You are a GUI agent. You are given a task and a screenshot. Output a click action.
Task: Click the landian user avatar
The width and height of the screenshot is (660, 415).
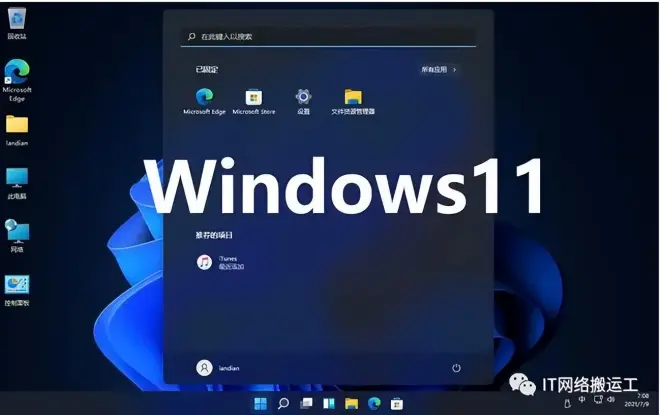(x=204, y=367)
